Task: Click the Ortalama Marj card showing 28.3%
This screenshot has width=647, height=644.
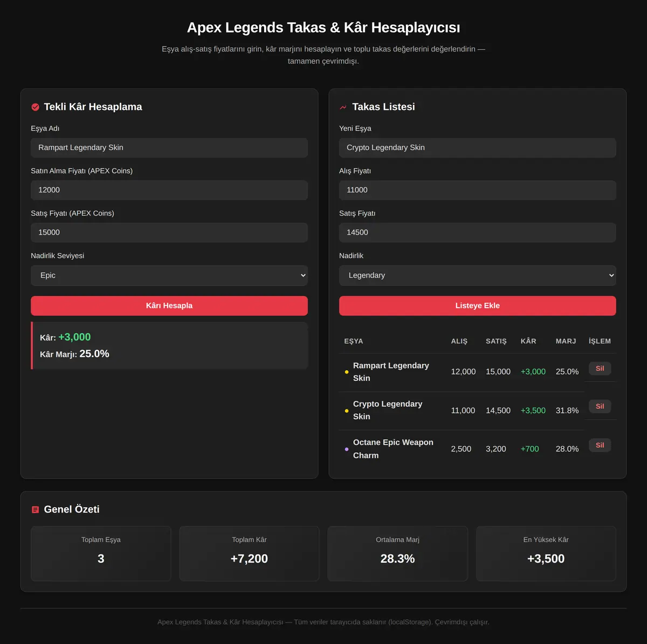Action: pos(397,553)
